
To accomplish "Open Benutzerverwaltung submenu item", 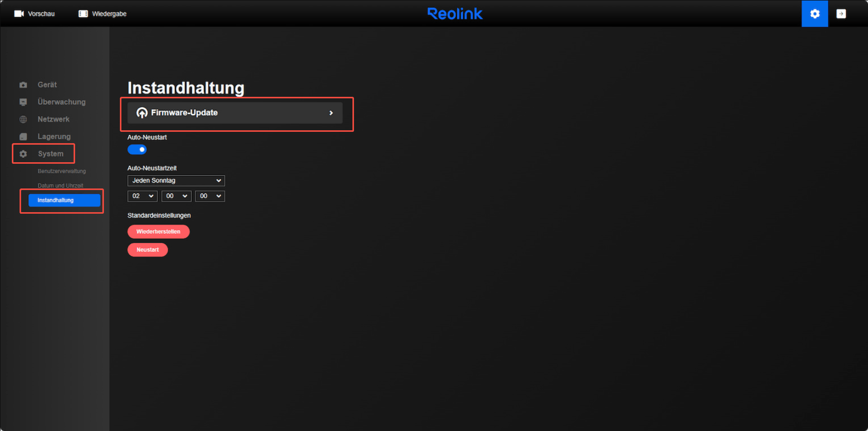I will tap(62, 171).
